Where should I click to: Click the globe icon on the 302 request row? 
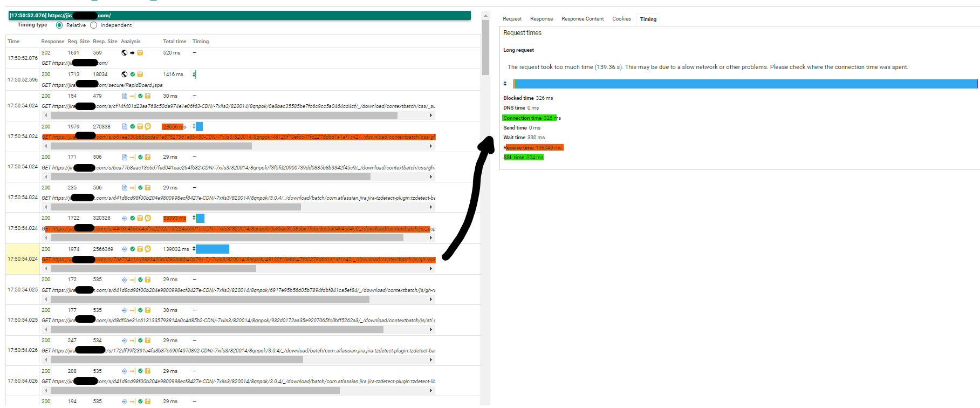[125, 53]
